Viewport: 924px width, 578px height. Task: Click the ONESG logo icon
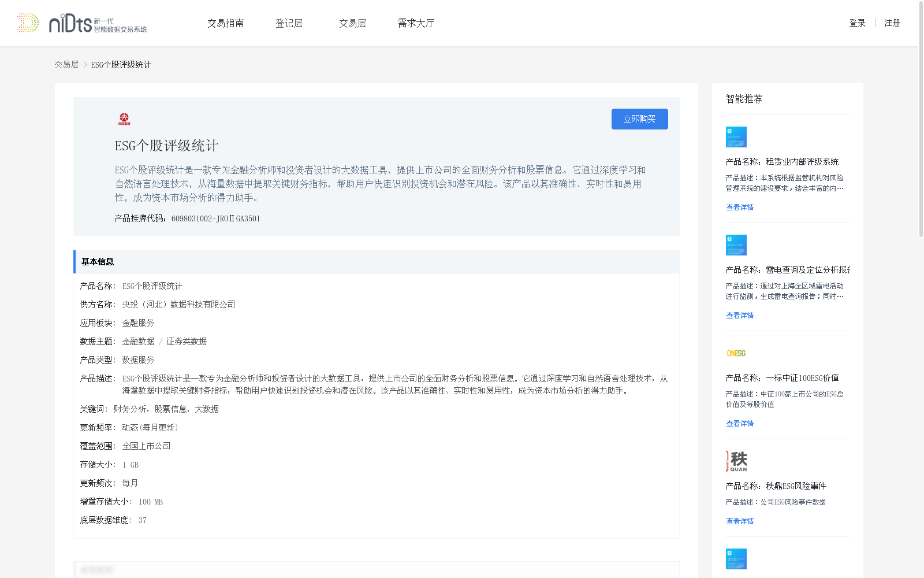(x=736, y=353)
